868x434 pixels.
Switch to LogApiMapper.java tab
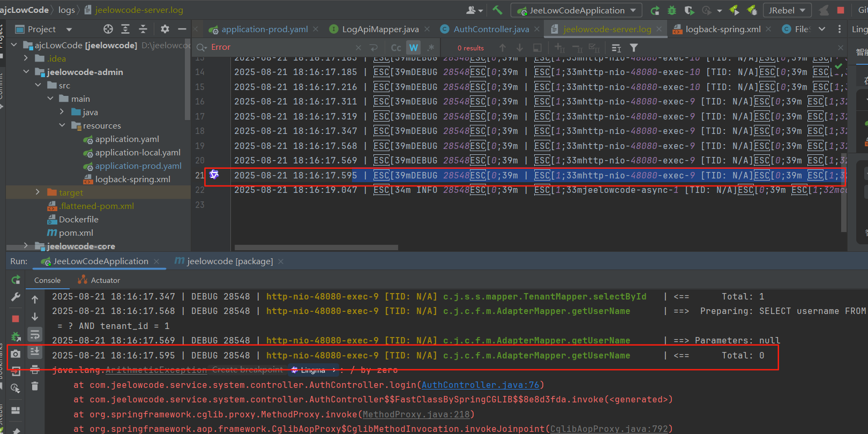[380, 29]
